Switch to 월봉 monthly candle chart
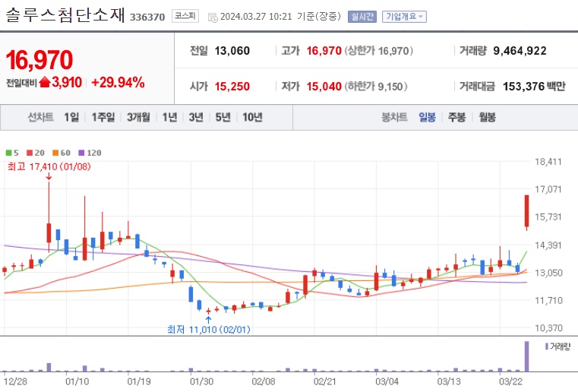The width and height of the screenshot is (578, 392). (x=487, y=117)
